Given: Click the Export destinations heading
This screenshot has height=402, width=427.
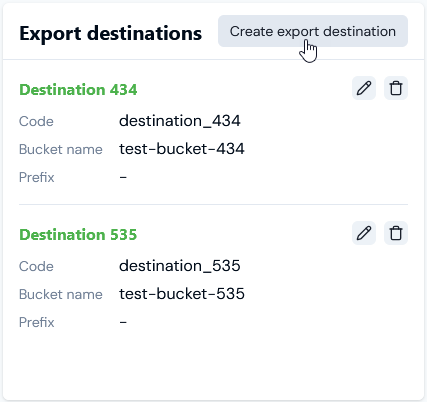Looking at the screenshot, I should pos(111,33).
